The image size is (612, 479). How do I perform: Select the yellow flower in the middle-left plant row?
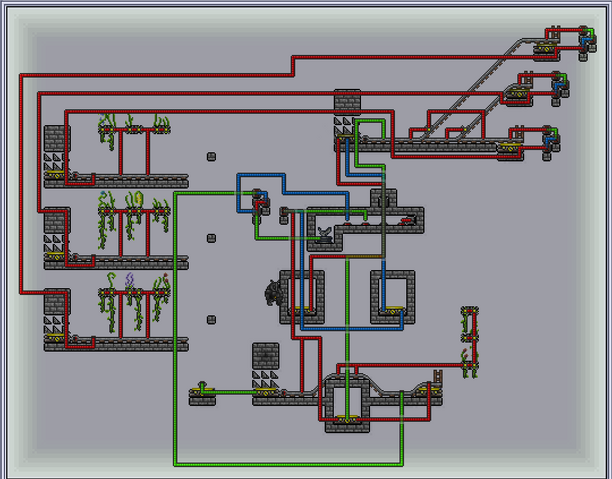point(139,198)
